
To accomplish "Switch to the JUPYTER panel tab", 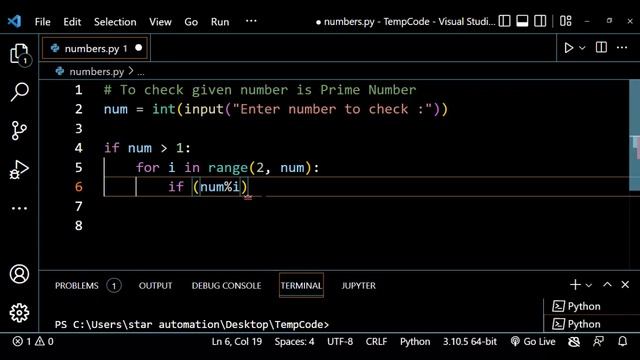I will point(358,286).
